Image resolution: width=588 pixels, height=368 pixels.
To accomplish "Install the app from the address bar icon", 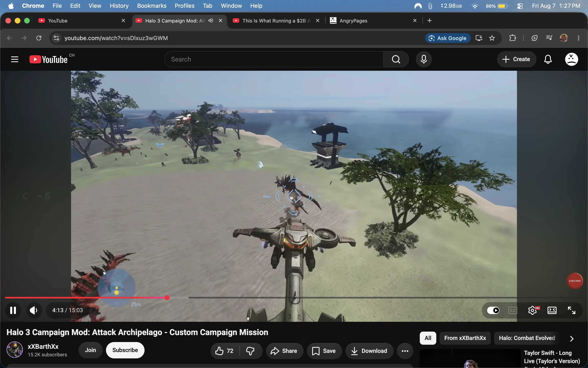I will (x=479, y=38).
